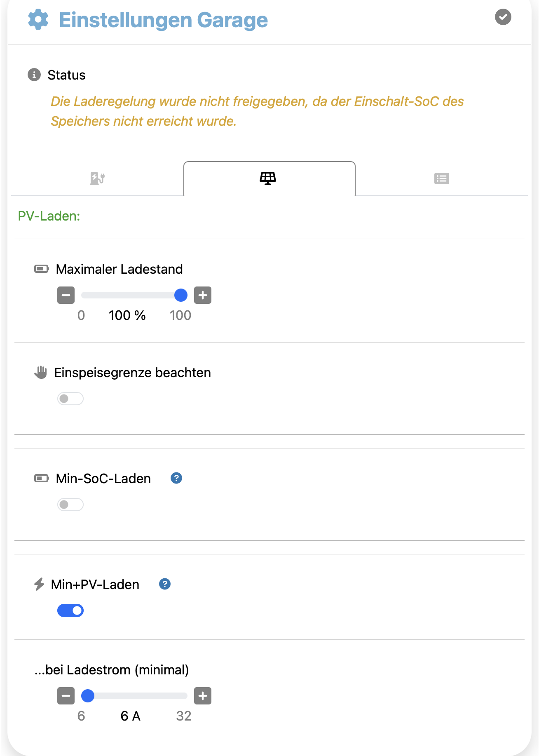Open help for Min-SoC-Laden

click(x=176, y=478)
